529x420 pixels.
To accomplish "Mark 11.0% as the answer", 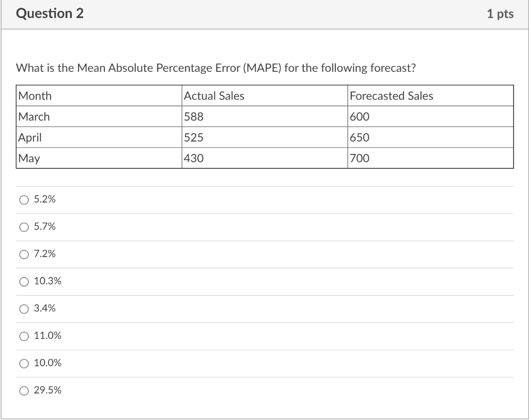I will coord(24,336).
